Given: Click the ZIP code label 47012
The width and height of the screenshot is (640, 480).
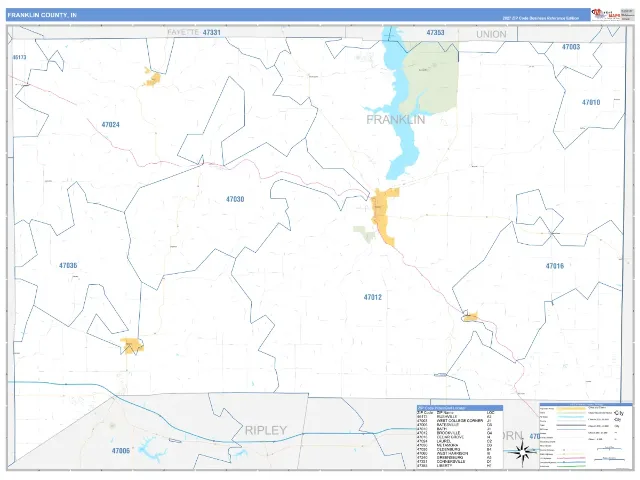Looking at the screenshot, I should [373, 297].
